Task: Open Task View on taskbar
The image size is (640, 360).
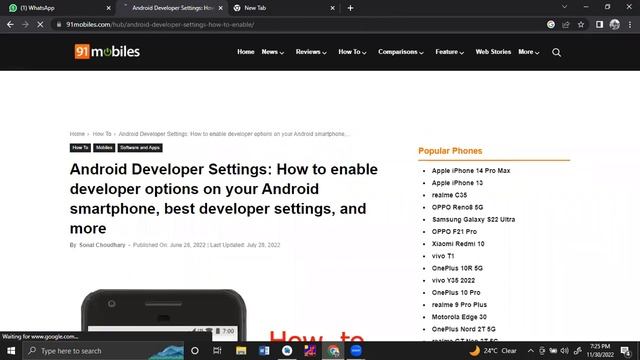Action: pyautogui.click(x=217, y=351)
